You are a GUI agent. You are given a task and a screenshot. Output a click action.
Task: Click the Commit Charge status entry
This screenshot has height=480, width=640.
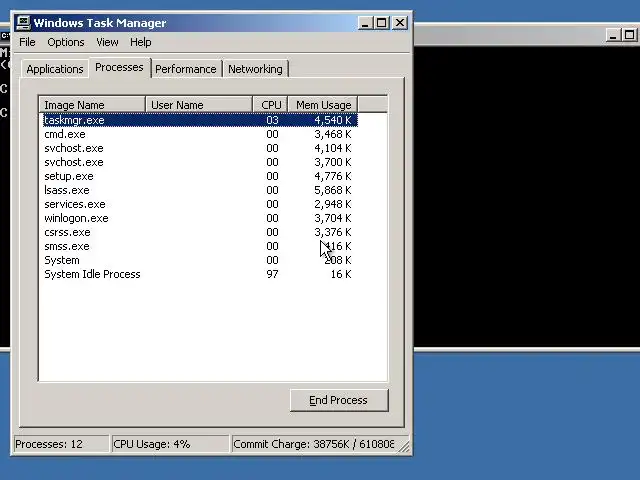click(313, 444)
